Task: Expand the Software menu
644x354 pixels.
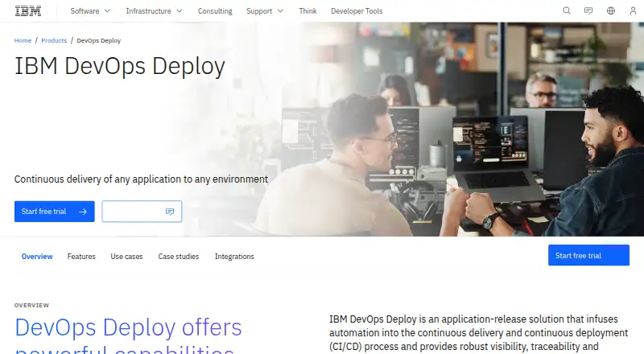Action: click(90, 11)
